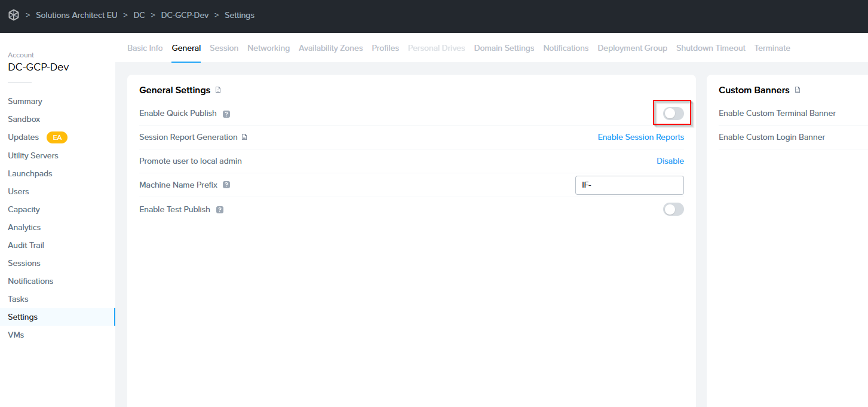Open the DC-GCP-Dev breadcrumb link
The image size is (868, 407).
(x=185, y=16)
